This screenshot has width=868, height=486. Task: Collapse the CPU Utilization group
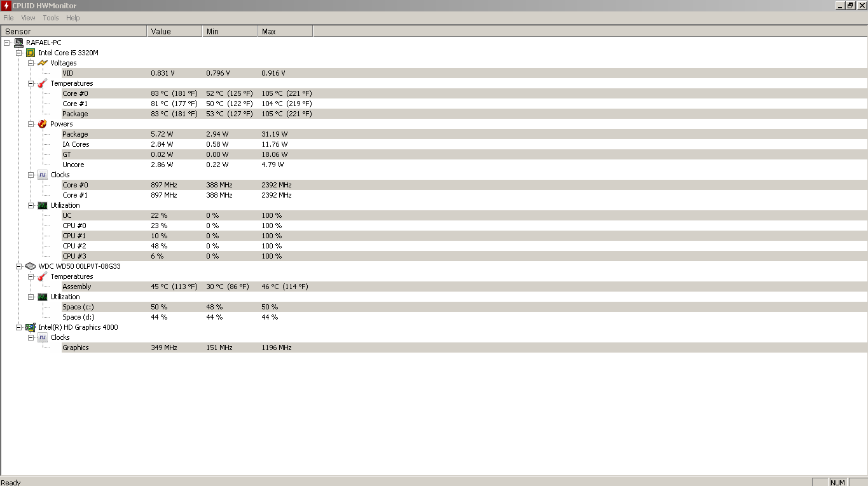(x=31, y=205)
